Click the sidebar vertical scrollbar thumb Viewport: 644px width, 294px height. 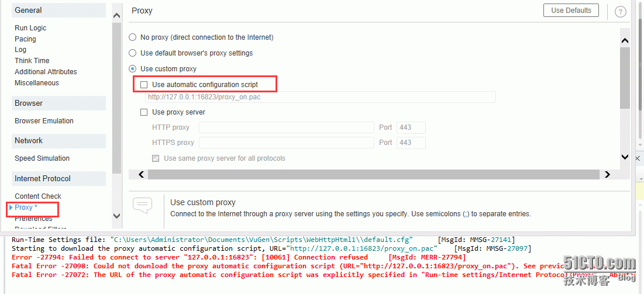point(116,98)
